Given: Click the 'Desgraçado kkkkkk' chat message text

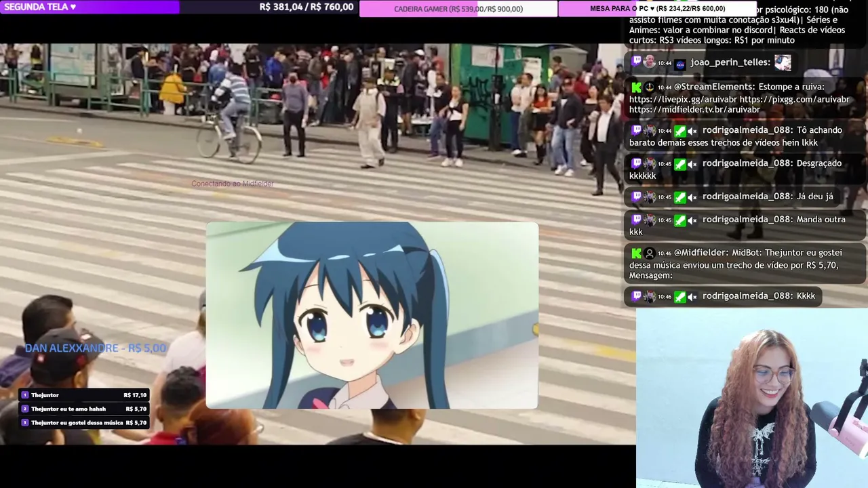Looking at the screenshot, I should (736, 169).
